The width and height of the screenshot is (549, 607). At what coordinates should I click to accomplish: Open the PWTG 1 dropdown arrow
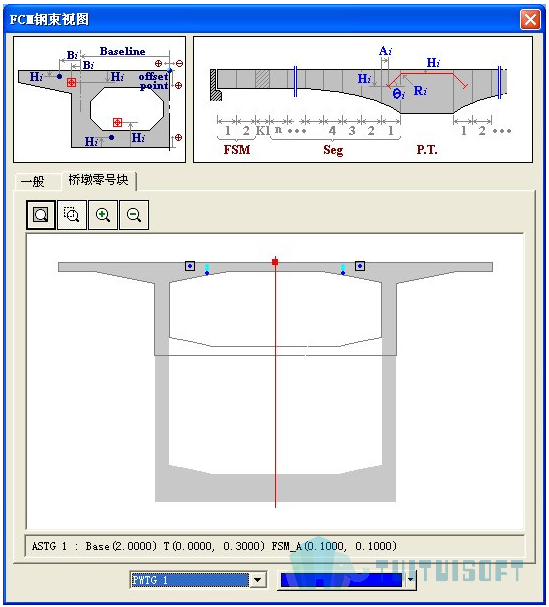pyautogui.click(x=257, y=580)
